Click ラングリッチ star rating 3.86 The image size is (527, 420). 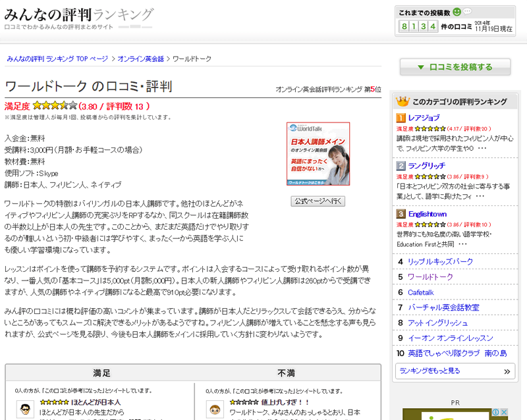click(430, 176)
